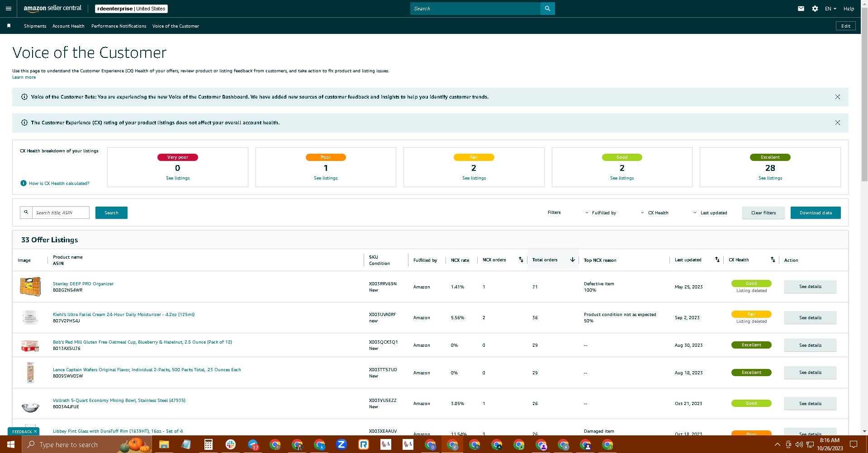Click the Amazon Seller Central logo
The image size is (868, 453).
pyautogui.click(x=52, y=8)
